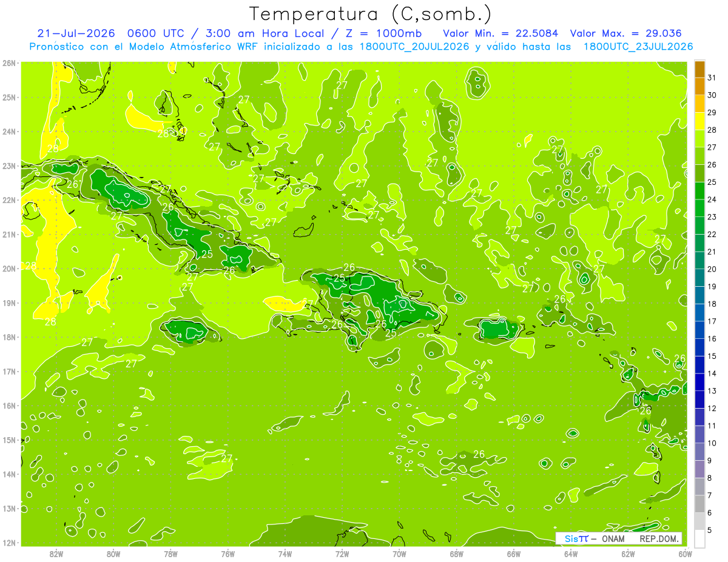Click the '70W' longitude axis label

pyautogui.click(x=399, y=554)
